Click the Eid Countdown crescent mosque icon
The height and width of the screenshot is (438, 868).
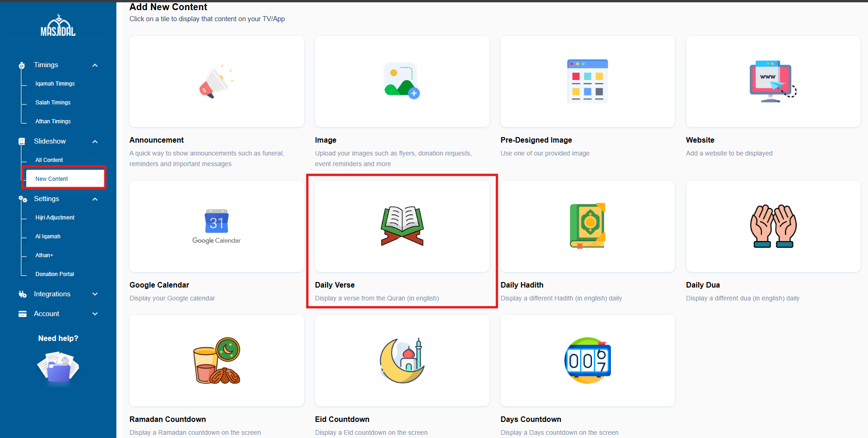click(x=402, y=360)
